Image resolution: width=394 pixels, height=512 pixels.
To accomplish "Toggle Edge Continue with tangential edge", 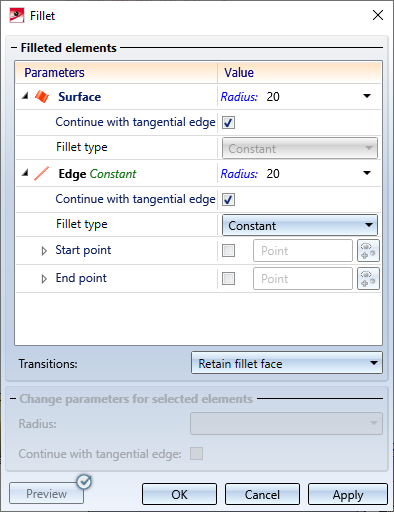I will [x=228, y=199].
